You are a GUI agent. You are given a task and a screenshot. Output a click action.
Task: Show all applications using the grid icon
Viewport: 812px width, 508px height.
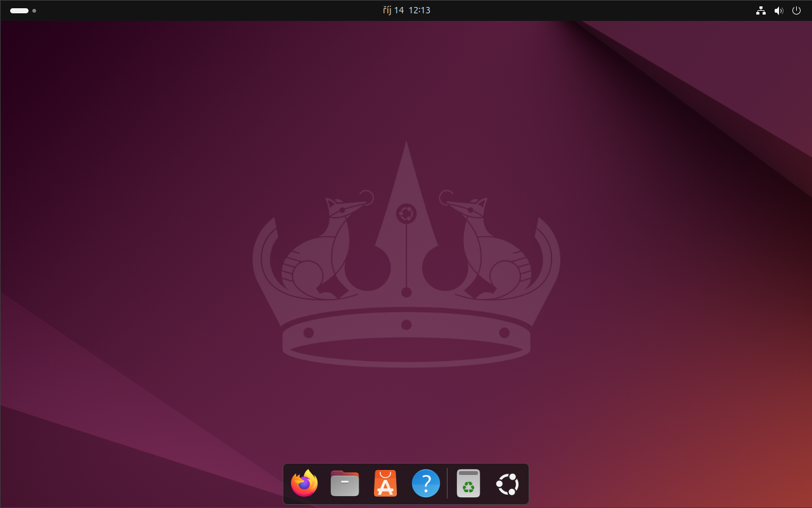click(x=506, y=483)
